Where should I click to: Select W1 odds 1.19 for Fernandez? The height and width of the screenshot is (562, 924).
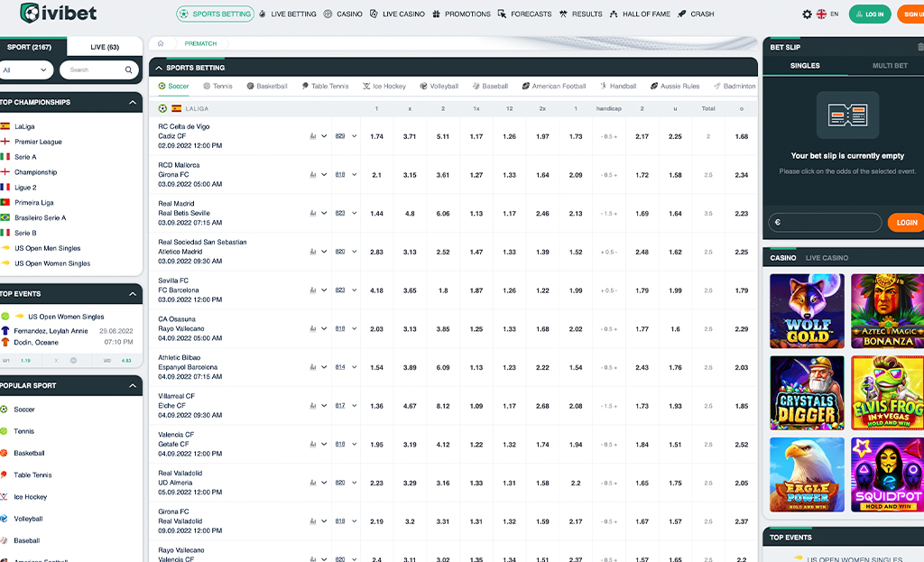tap(25, 361)
